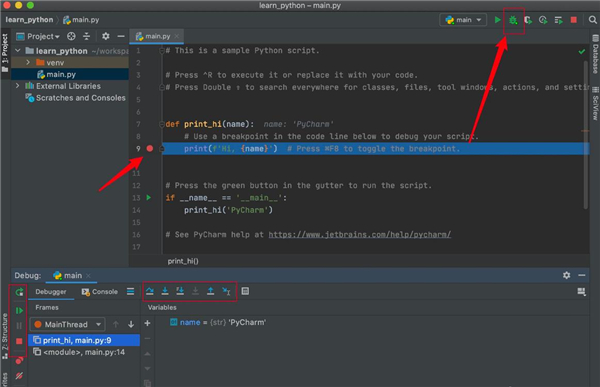Minimize the Debug tool window
This screenshot has height=387, width=600.
582,275
